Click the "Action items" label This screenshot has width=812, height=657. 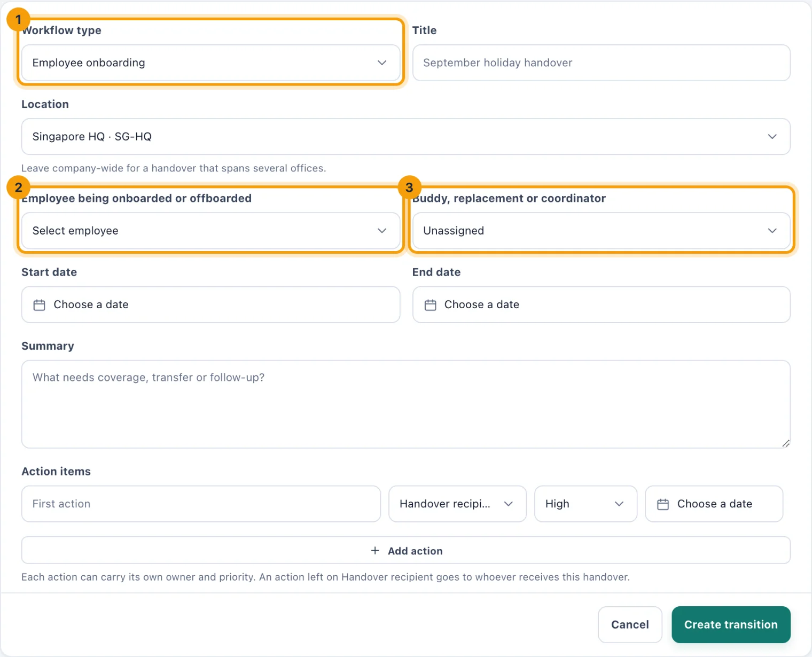tap(56, 472)
